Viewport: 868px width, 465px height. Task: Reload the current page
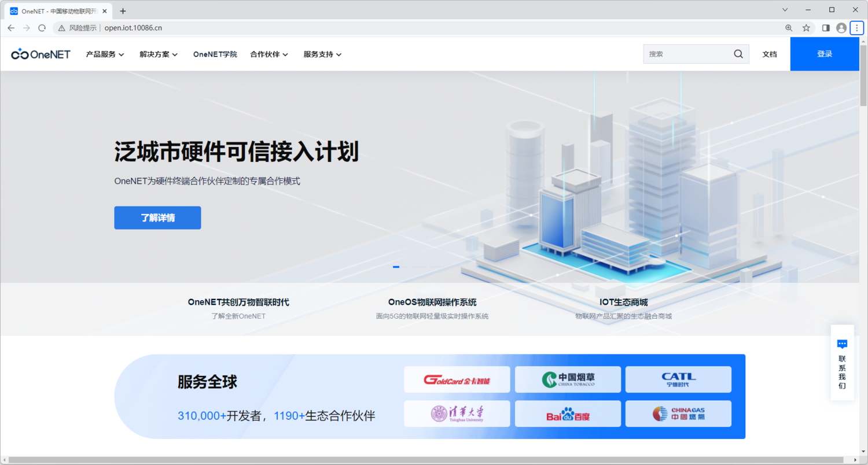point(41,27)
